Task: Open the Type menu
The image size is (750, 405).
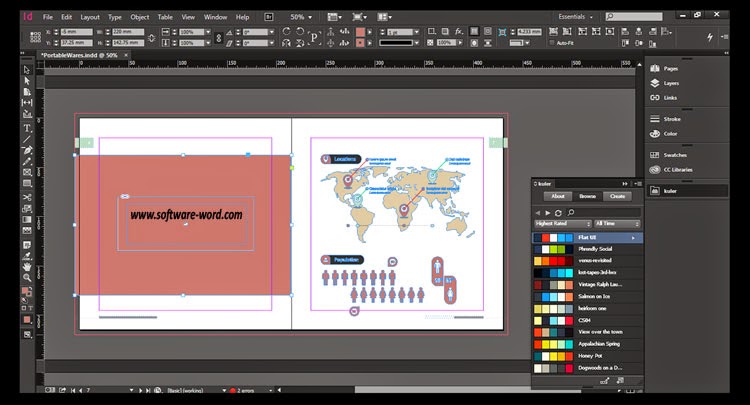Action: pos(115,17)
